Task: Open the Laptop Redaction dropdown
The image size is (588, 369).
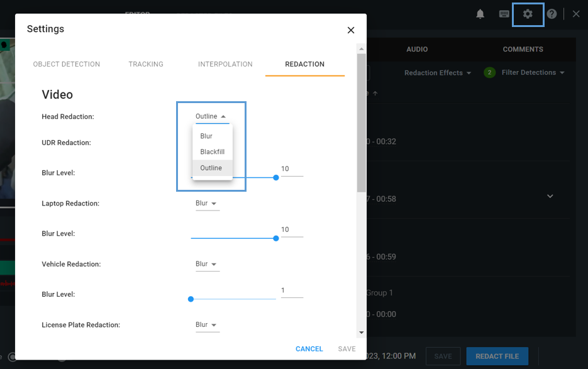Action: click(x=206, y=204)
